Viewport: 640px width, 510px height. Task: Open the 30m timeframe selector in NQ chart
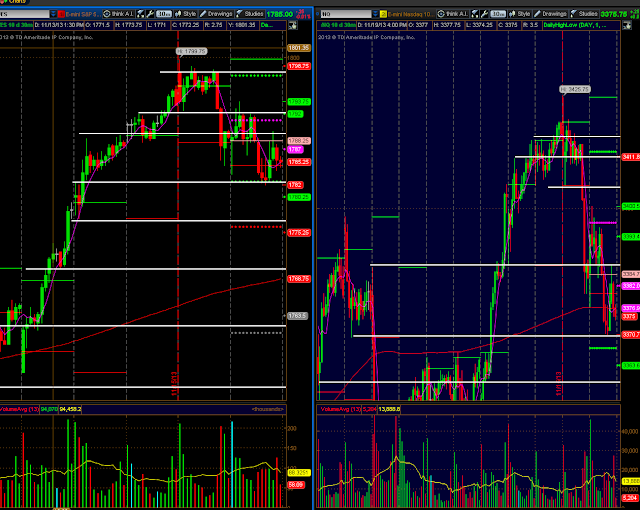[x=498, y=14]
